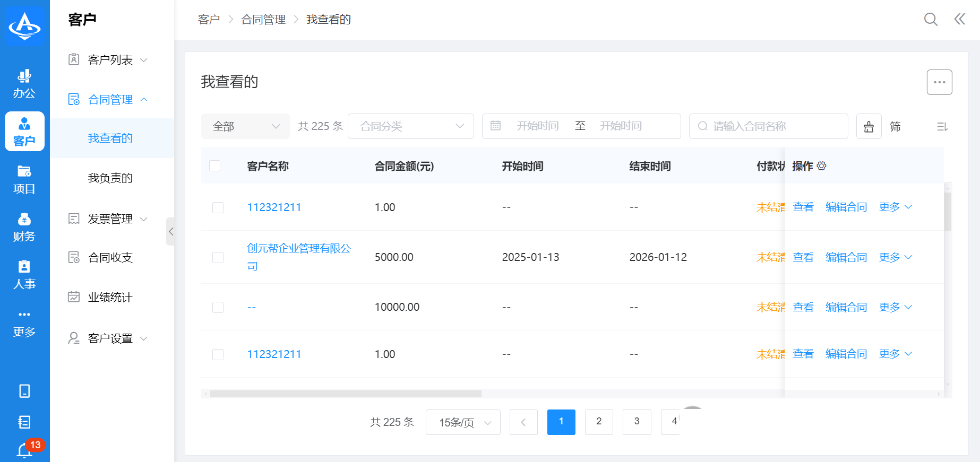Click 编辑合同 for the first contract row

(846, 207)
